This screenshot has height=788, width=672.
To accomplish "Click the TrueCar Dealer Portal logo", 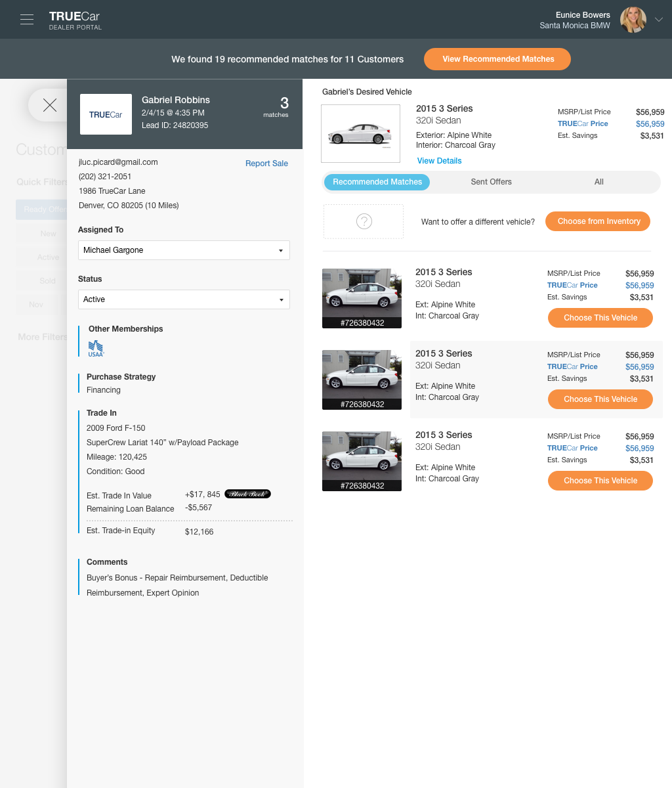I will click(75, 20).
